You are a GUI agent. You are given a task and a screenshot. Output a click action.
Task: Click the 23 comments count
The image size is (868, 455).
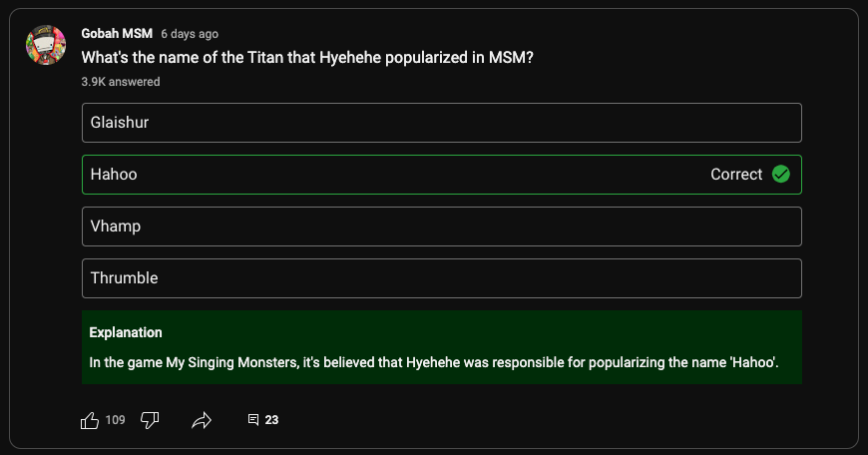271,420
